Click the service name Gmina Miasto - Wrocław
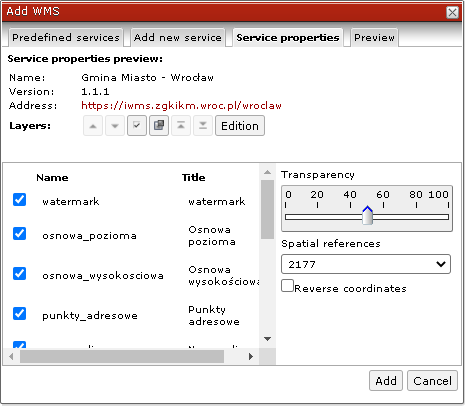 pos(147,78)
